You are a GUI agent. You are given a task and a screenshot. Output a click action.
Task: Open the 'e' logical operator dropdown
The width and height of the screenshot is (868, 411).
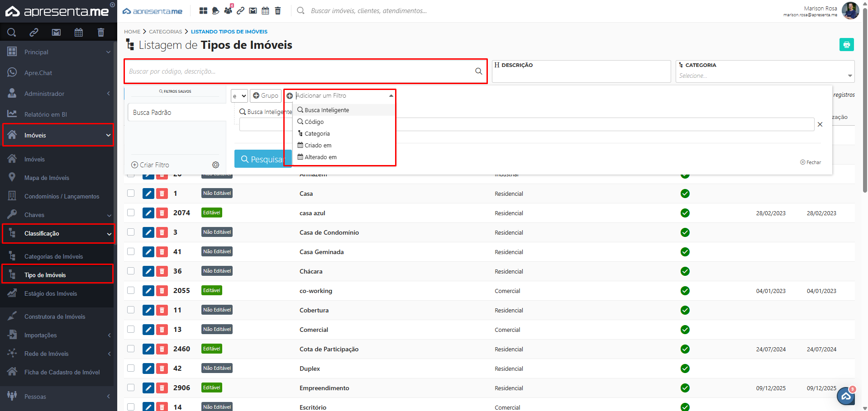(x=239, y=96)
